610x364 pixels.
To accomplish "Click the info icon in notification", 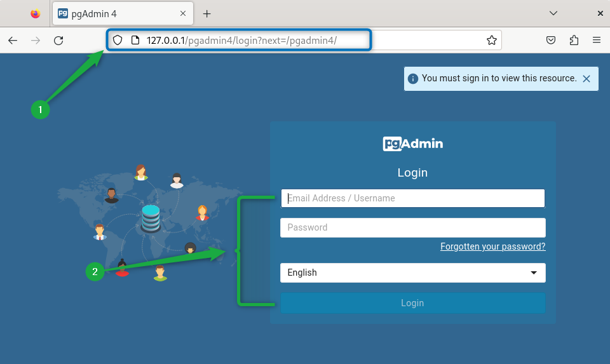I will click(413, 79).
